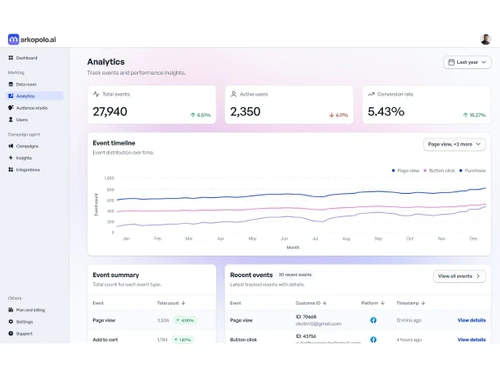Toggle the Purchase legend item

pyautogui.click(x=472, y=171)
